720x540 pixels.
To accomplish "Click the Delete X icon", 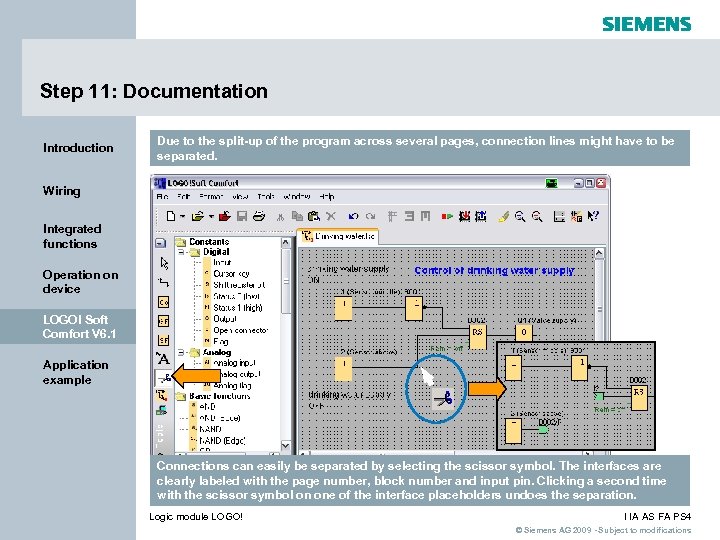I will pos(331,216).
